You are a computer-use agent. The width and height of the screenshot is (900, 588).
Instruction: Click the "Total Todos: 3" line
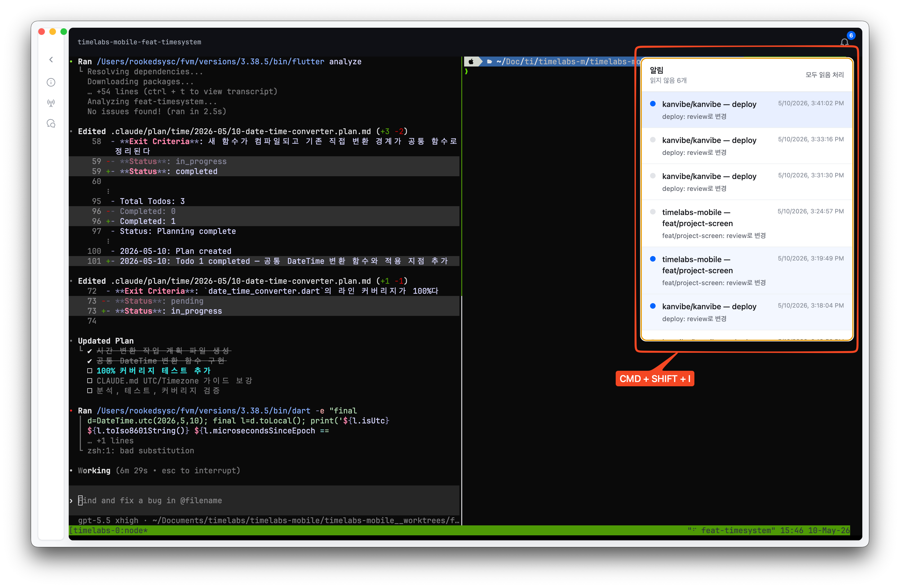point(152,201)
